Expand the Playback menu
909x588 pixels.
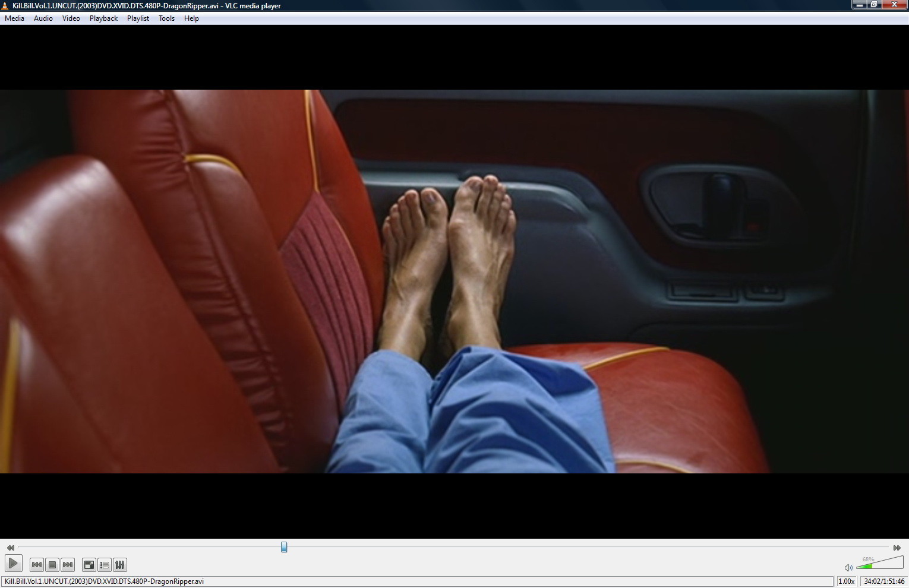103,18
